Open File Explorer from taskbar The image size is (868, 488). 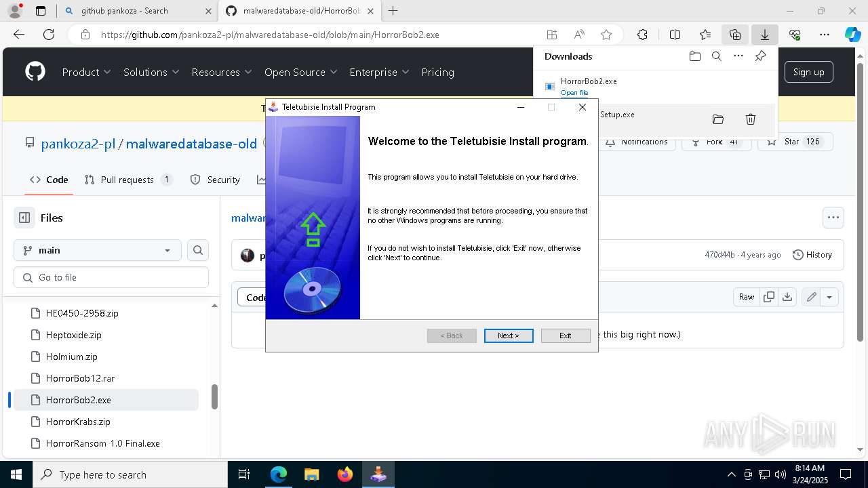pos(311,474)
